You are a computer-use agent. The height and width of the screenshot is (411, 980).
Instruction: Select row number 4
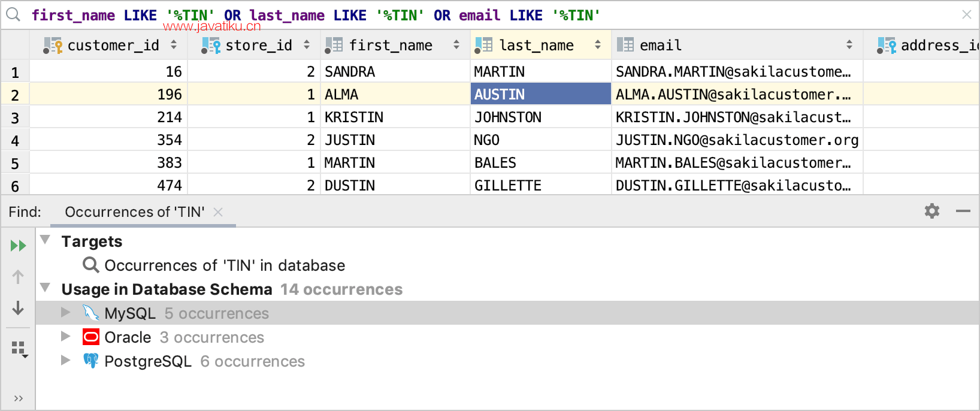15,141
